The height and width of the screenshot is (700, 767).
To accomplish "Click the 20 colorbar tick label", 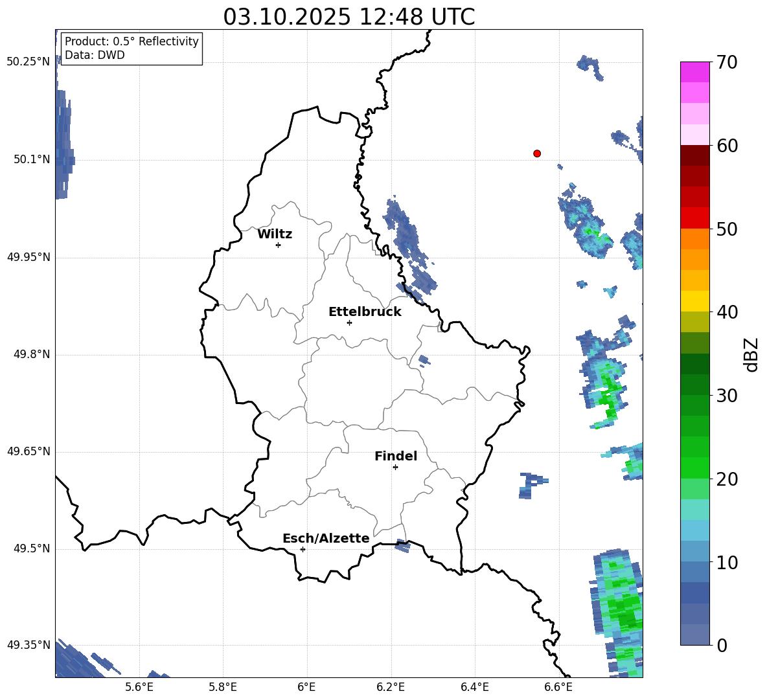I will coord(727,479).
